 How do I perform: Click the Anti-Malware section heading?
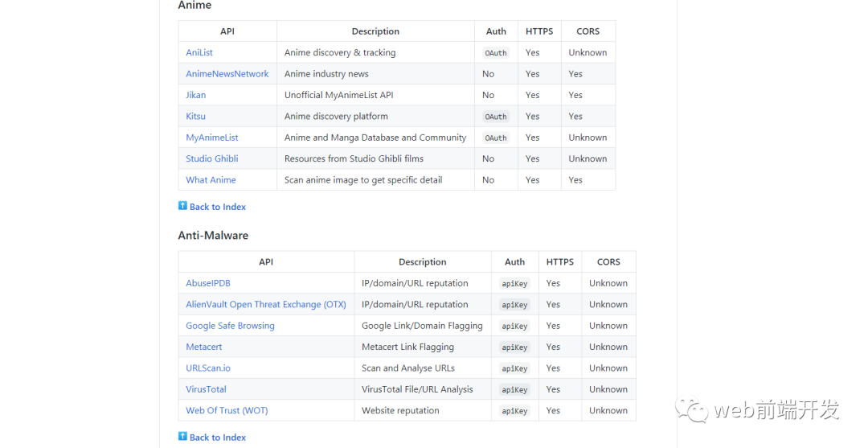213,236
